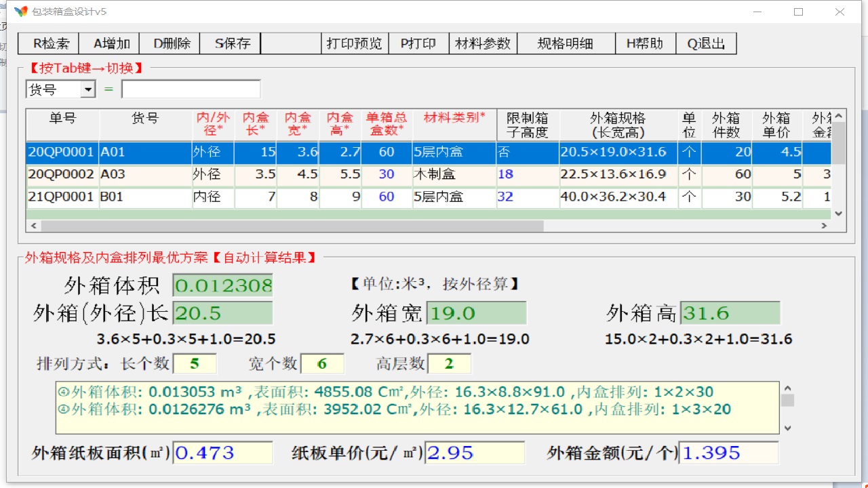This screenshot has width=868, height=488.
Task: Click the 外箱宽 field showing 19.0
Action: click(x=475, y=313)
